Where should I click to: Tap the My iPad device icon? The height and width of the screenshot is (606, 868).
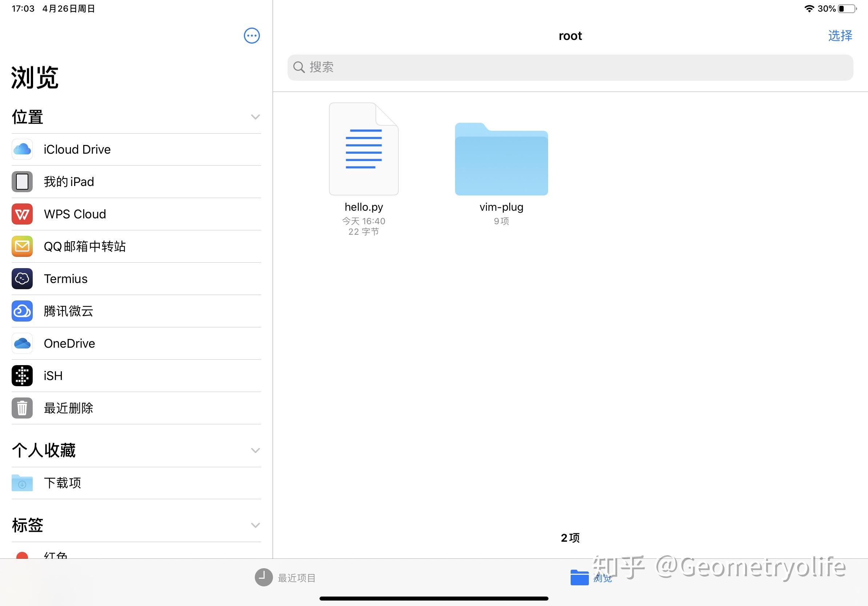coord(22,182)
